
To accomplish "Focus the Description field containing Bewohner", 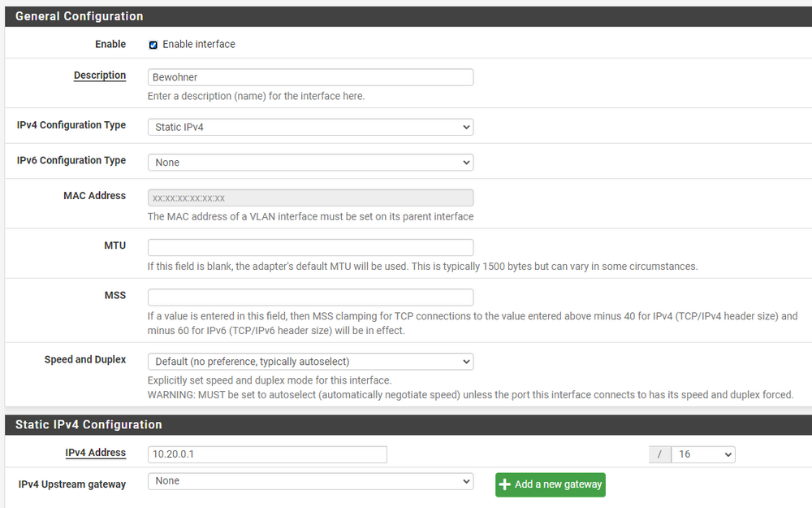I will [310, 77].
